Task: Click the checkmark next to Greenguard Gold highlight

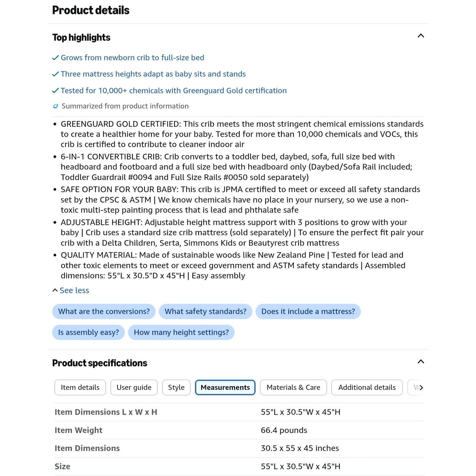Action: tap(56, 91)
